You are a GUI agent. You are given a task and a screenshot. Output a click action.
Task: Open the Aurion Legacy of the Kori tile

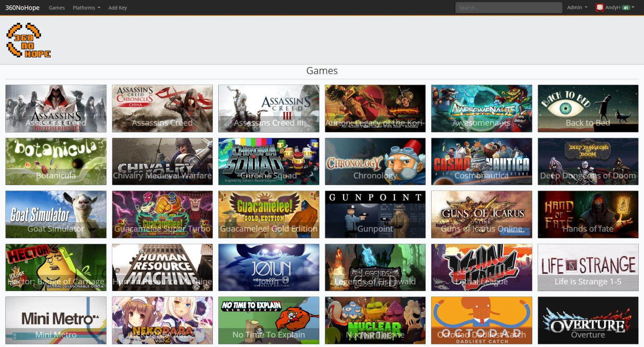375,108
